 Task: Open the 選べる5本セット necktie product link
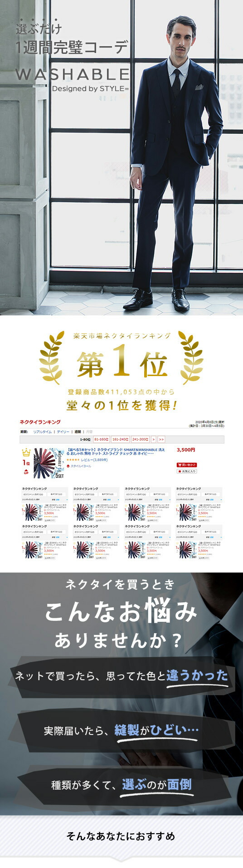[x=116, y=452]
